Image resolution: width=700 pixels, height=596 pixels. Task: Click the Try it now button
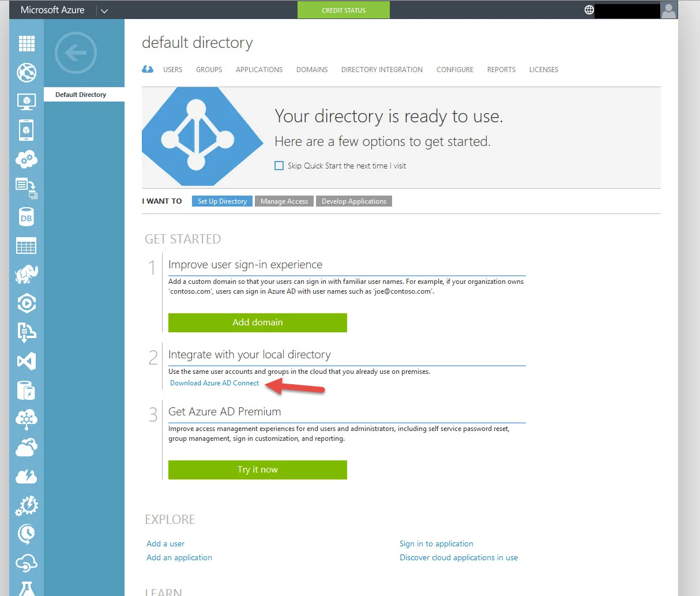[x=258, y=470]
